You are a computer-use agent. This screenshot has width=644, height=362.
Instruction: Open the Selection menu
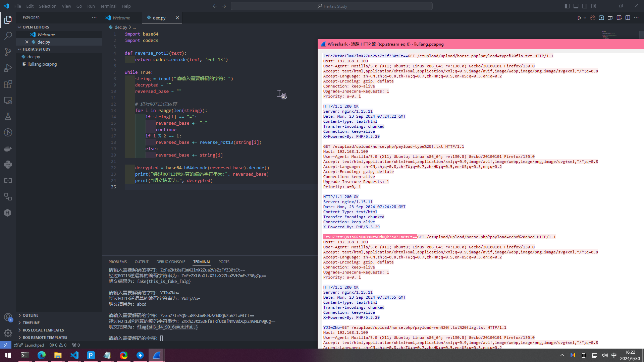click(x=48, y=6)
